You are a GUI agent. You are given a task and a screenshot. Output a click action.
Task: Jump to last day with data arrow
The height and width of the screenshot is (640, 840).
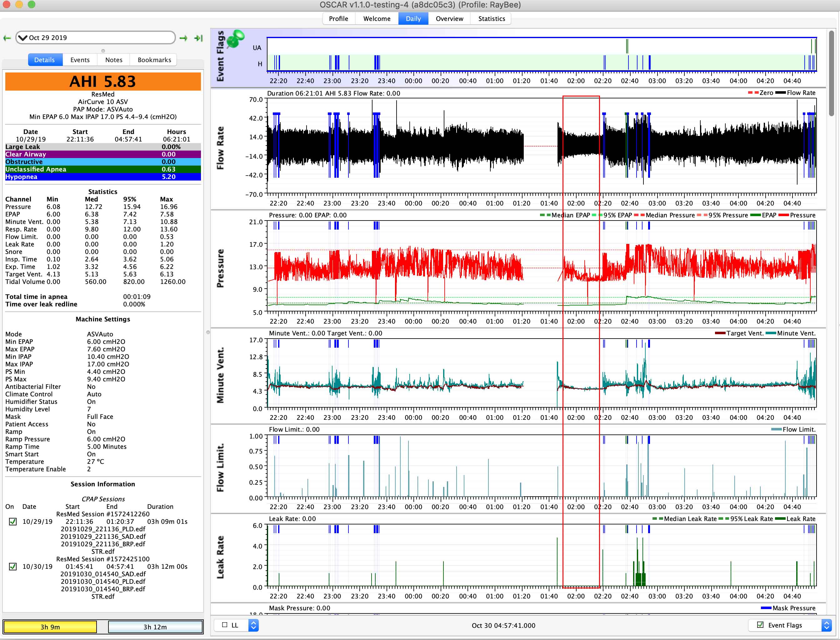198,38
